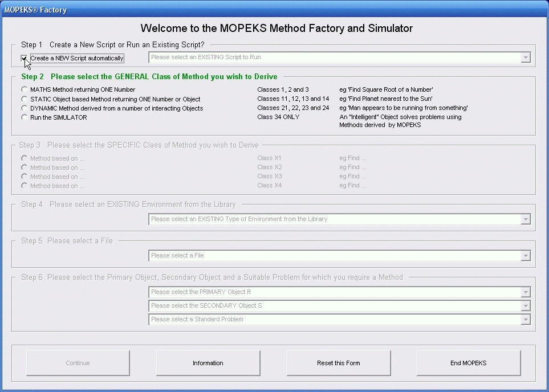Image resolution: width=549 pixels, height=392 pixels.
Task: Open the Standard Problem dropdown arrow
Action: point(525,319)
